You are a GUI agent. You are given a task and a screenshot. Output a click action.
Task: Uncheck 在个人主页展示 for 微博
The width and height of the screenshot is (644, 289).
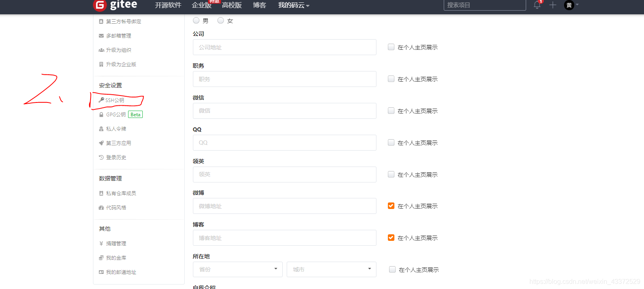[x=391, y=206]
